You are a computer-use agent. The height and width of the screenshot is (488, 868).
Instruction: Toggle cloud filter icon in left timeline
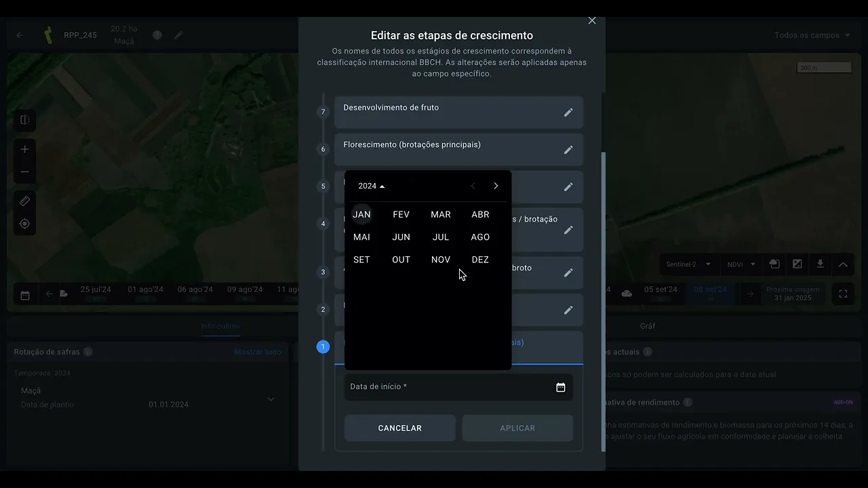pos(63,293)
